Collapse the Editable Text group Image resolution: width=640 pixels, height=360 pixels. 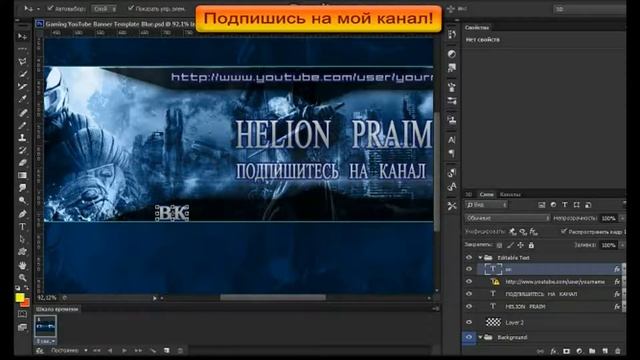coord(480,258)
